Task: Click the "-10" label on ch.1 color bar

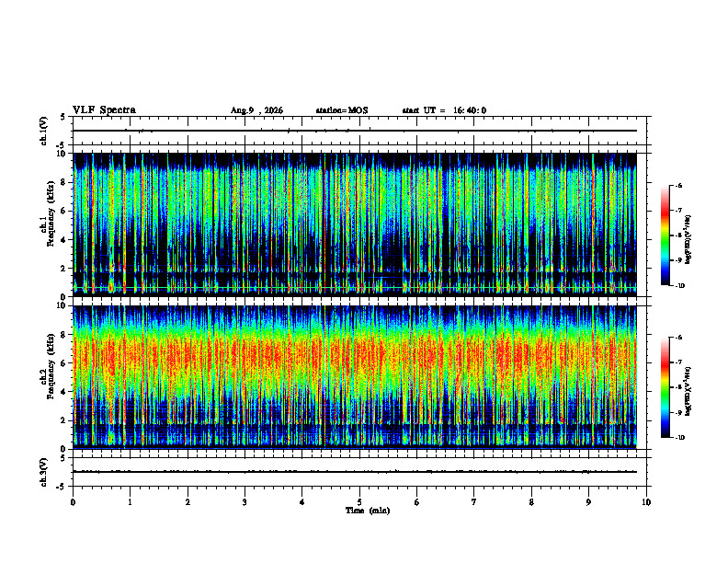Action: (679, 286)
